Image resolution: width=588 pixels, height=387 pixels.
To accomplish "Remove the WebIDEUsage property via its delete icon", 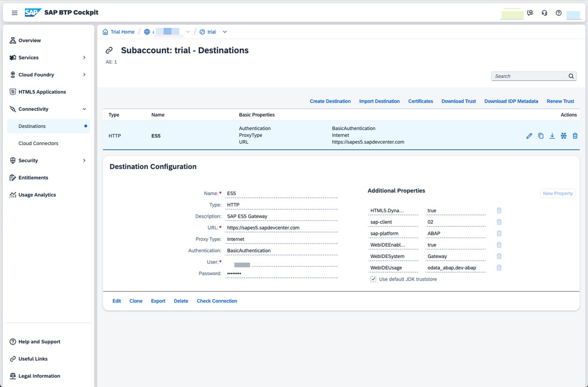I will [499, 268].
